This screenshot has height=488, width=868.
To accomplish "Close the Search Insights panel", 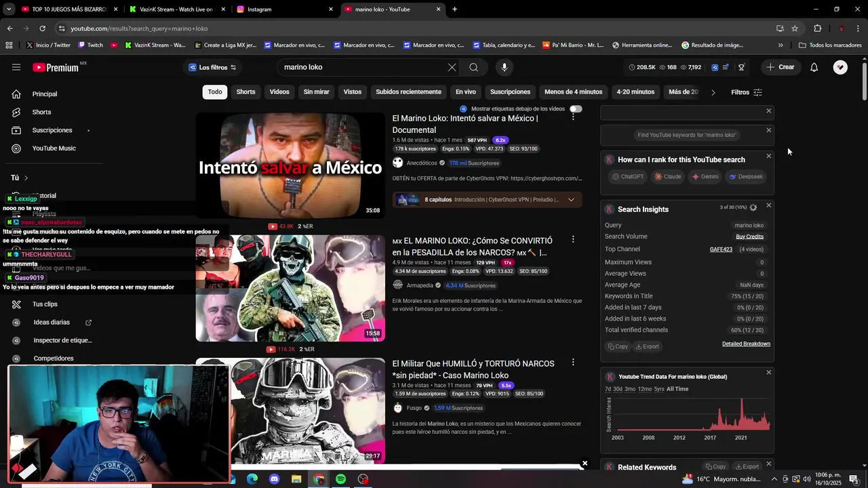I will tap(768, 205).
